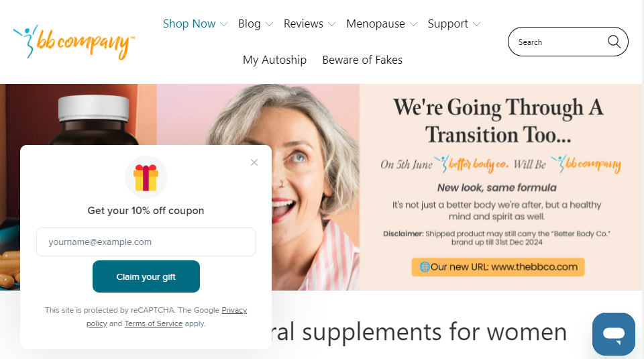
Task: Open the blue chat widget bubble
Action: 614,334
